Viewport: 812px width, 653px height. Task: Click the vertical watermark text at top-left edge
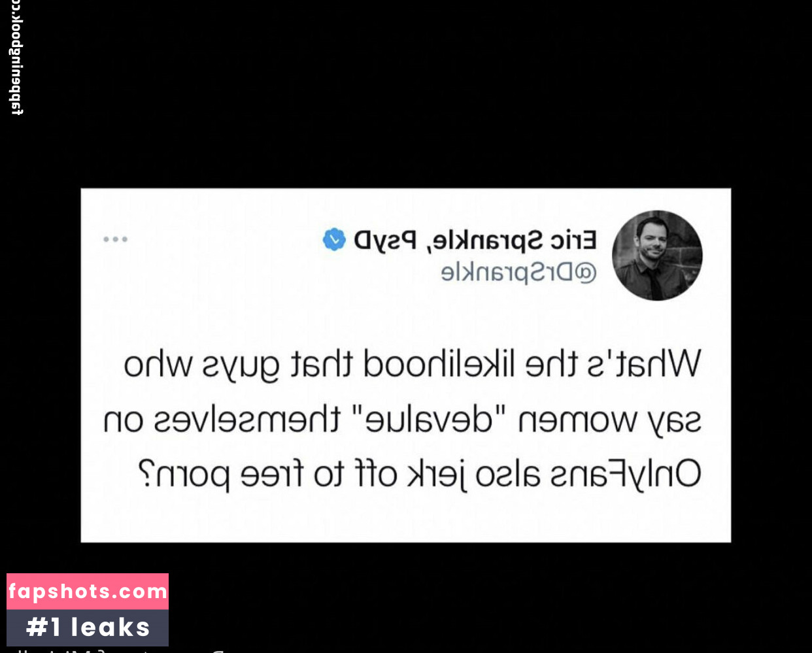click(x=16, y=58)
